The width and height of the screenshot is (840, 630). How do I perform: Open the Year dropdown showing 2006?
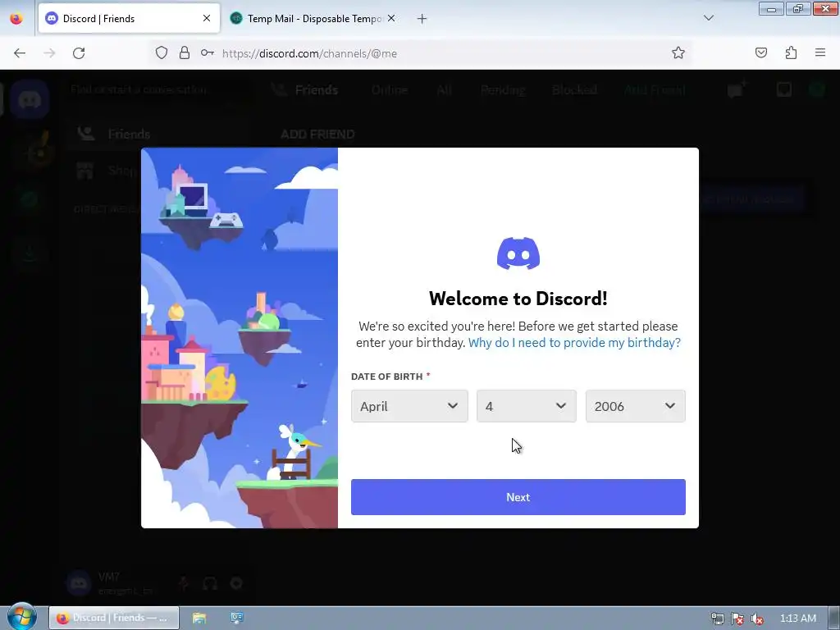point(636,406)
